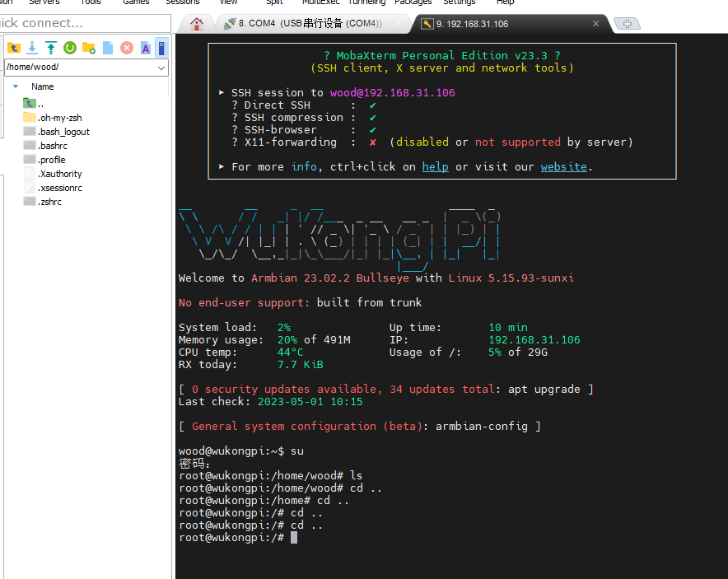Viewport: 728px width, 579px height.
Task: Select the .Xauthority file
Action: pos(53,174)
